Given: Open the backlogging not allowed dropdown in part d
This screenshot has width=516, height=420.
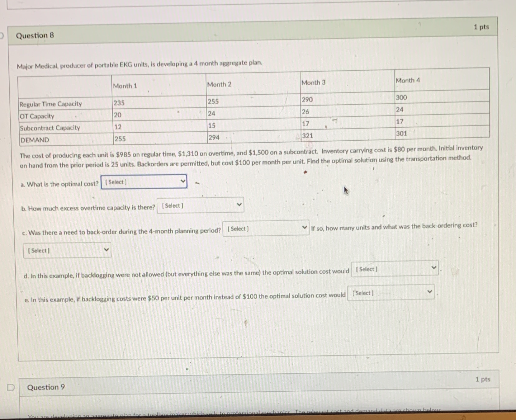Looking at the screenshot, I should [x=395, y=268].
